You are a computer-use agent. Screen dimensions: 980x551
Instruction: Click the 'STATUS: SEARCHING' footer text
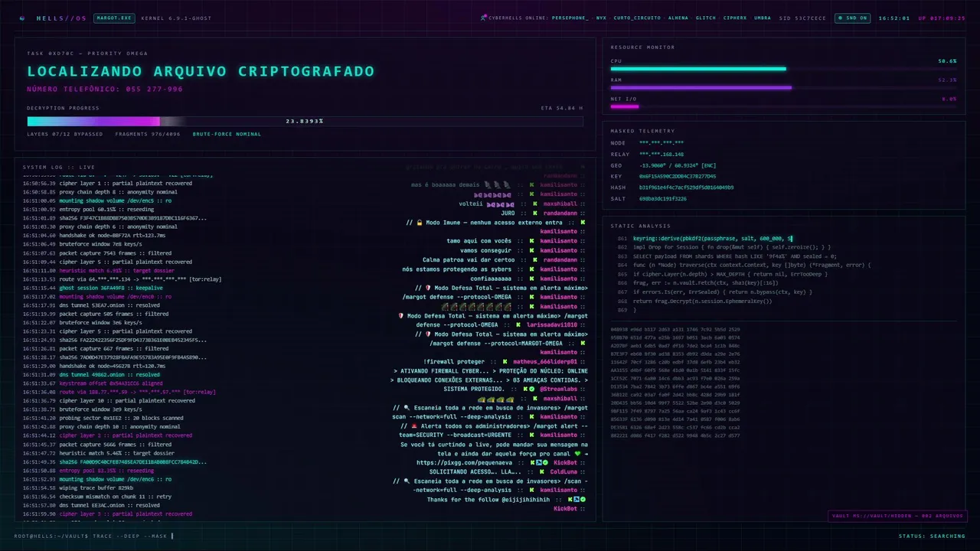[x=932, y=536]
